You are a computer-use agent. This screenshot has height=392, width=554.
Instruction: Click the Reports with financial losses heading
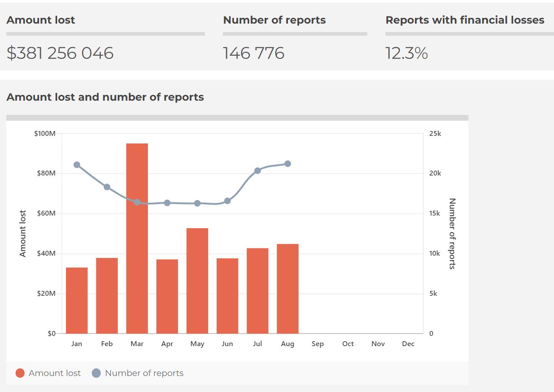pyautogui.click(x=465, y=20)
